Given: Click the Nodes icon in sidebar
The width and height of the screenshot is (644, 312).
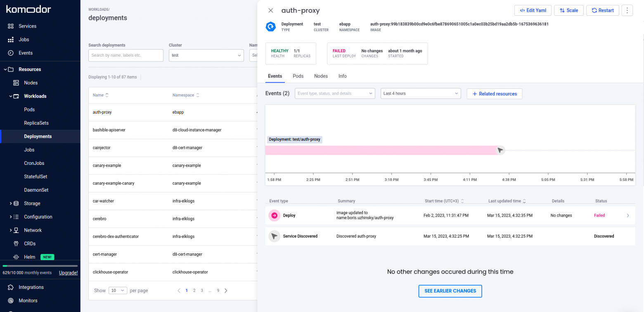Looking at the screenshot, I should click(16, 83).
